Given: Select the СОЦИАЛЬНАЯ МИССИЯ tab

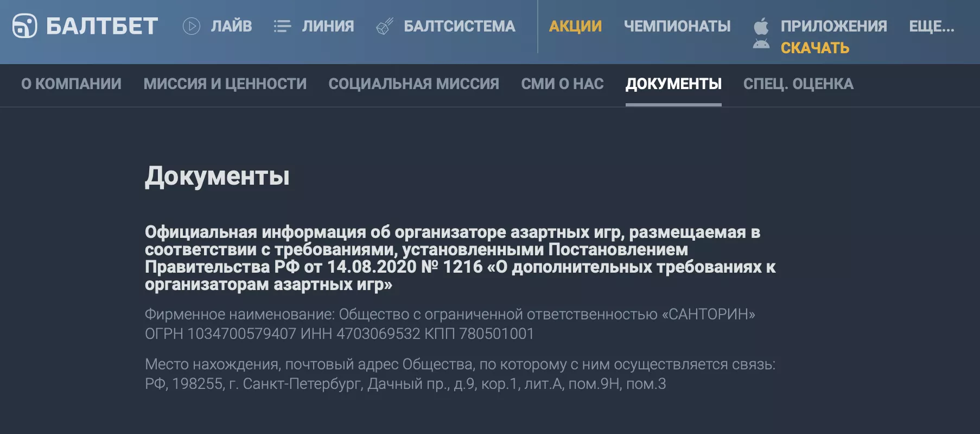Looking at the screenshot, I should point(414,84).
